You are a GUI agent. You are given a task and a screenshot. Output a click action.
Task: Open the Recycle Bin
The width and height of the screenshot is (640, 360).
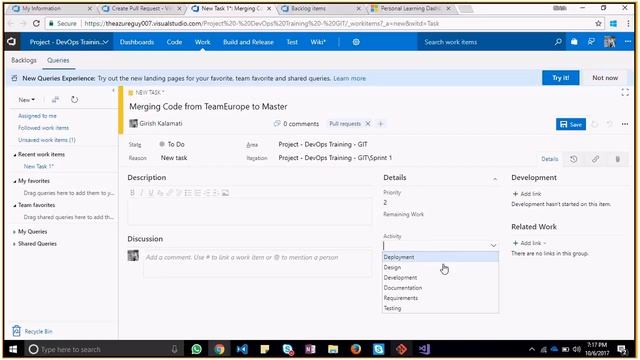coord(32,331)
